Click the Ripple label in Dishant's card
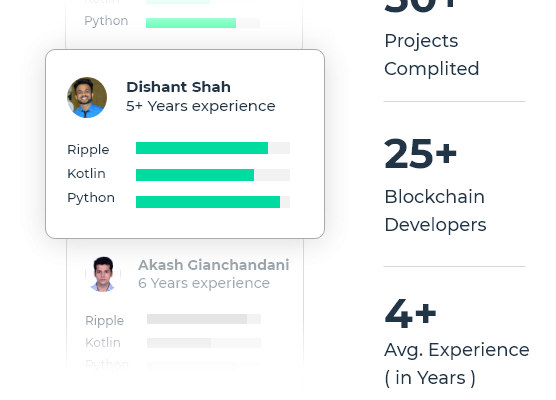Image resolution: width=556 pixels, height=400 pixels. click(x=88, y=150)
